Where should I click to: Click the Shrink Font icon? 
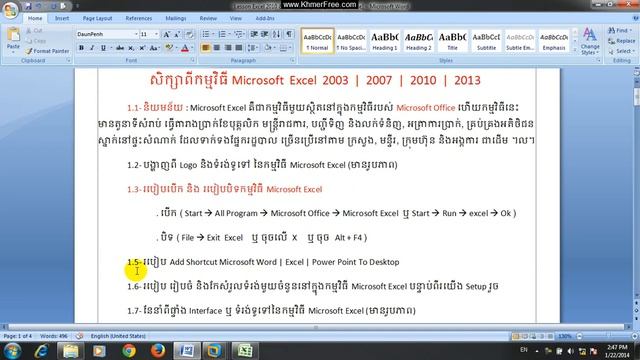[177, 35]
